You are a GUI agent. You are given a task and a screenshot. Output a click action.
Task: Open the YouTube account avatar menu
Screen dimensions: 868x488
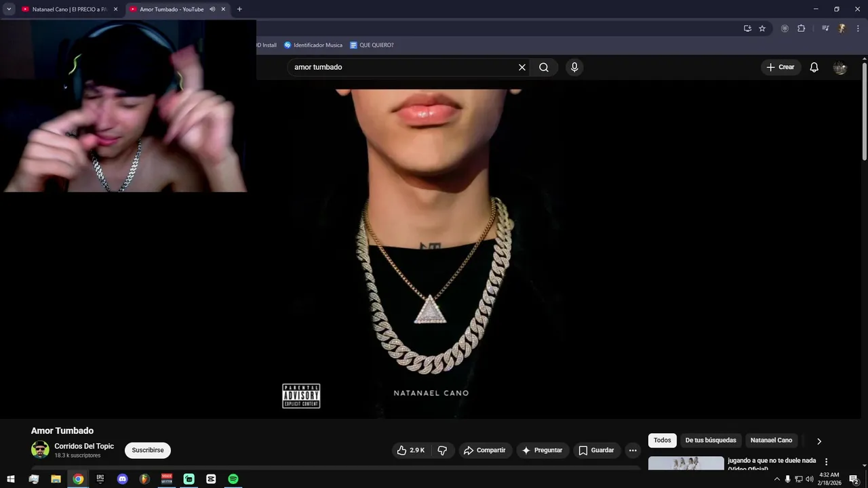[x=840, y=67]
